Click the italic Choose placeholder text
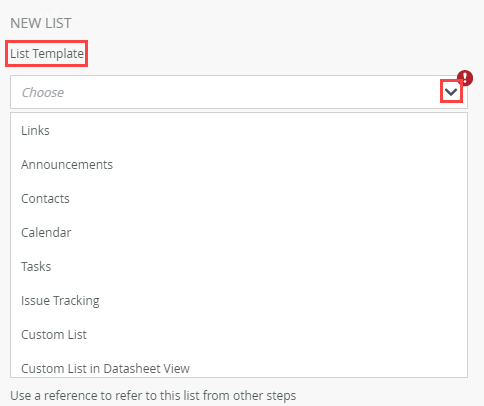 click(43, 92)
